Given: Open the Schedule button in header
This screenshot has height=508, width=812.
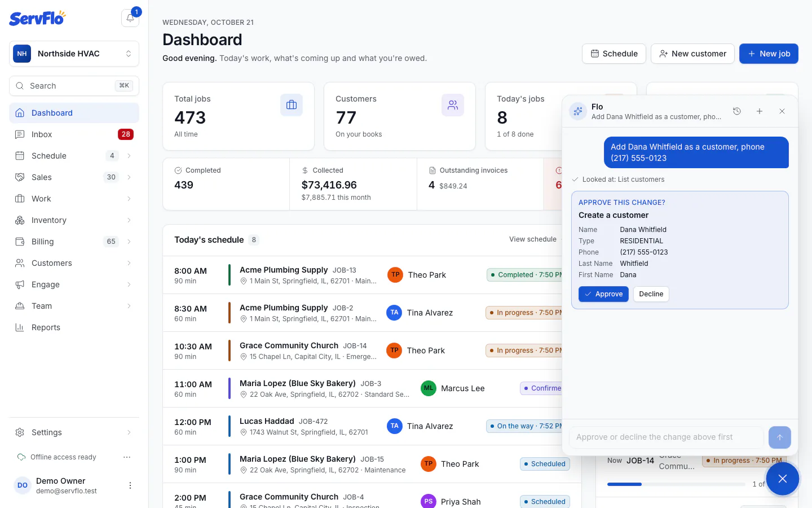Looking at the screenshot, I should tap(614, 54).
